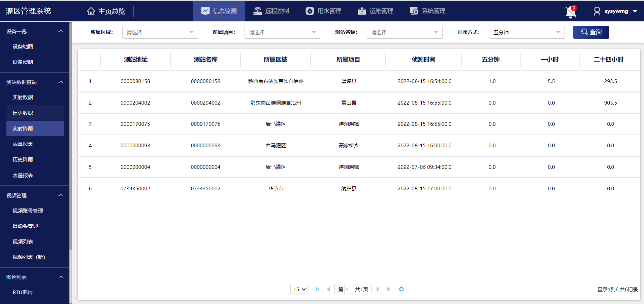Open 雨量报表 in sidebar
The width and height of the screenshot is (644, 304).
point(23,144)
